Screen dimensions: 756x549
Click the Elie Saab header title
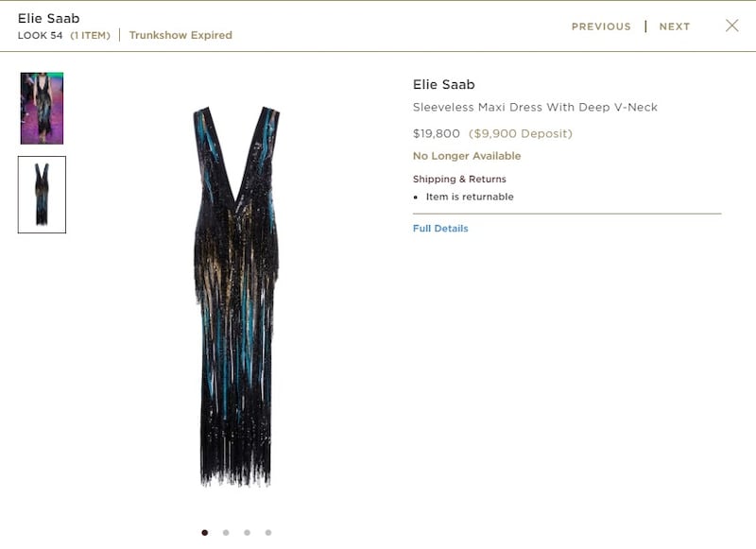[x=49, y=18]
